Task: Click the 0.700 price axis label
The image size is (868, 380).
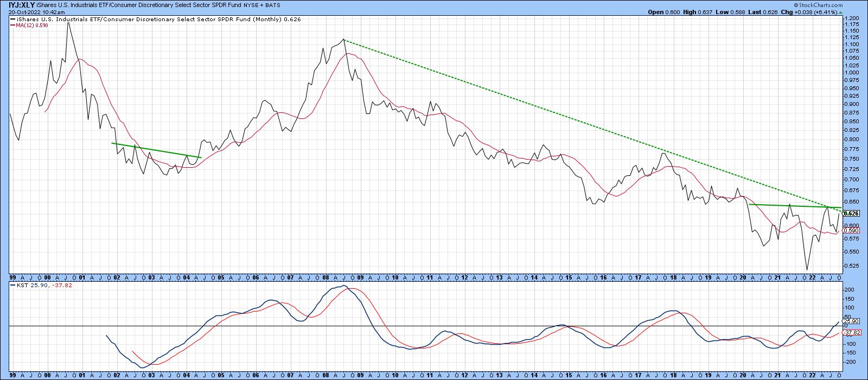Action: coord(852,179)
